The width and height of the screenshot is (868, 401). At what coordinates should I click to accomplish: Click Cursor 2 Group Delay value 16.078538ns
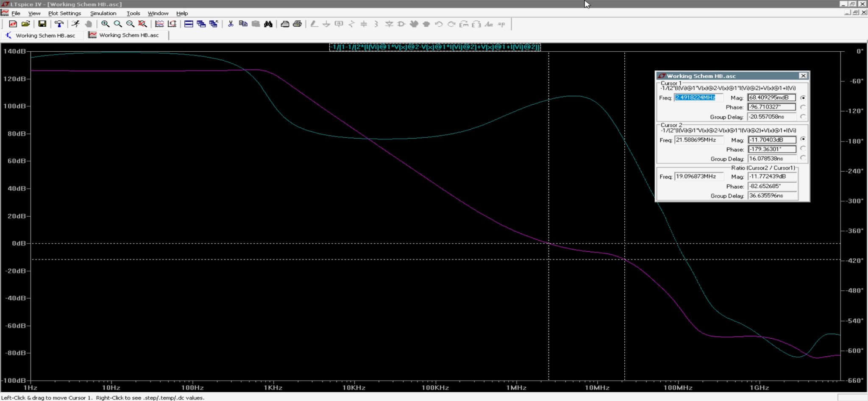click(x=772, y=159)
